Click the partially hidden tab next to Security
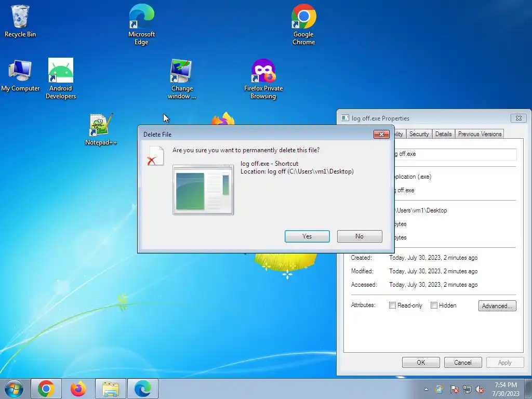This screenshot has height=399, width=532. (x=400, y=134)
